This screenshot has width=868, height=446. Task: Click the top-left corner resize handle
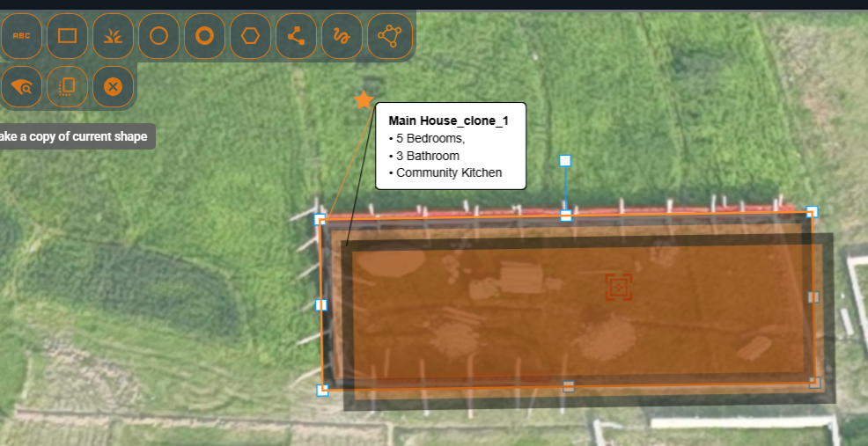coord(320,219)
